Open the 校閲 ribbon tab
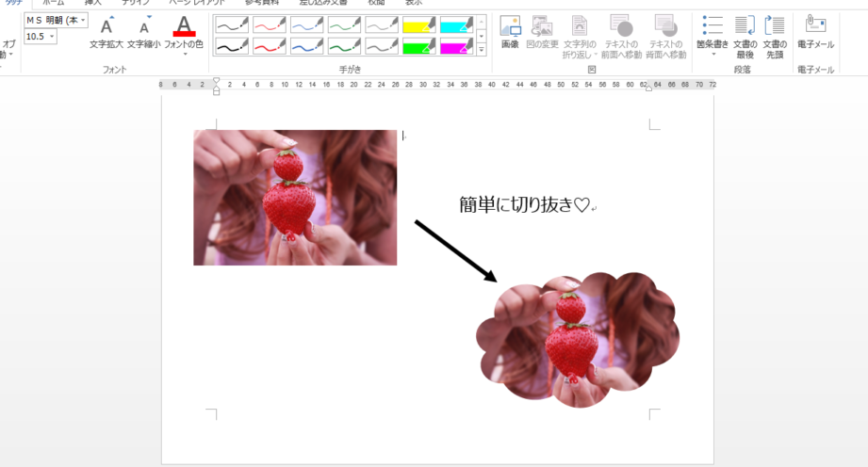 376,3
